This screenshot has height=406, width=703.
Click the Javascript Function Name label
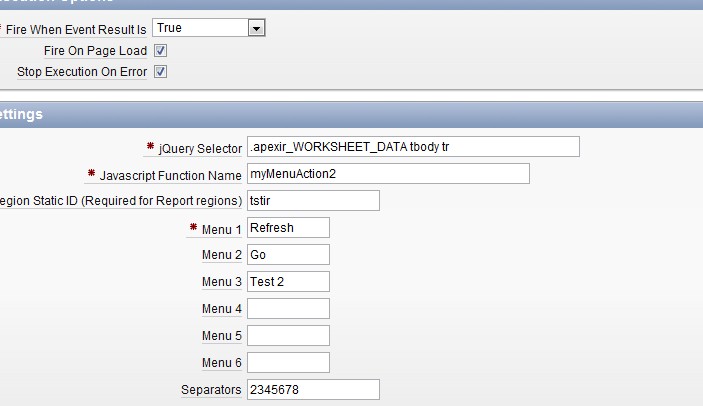(x=170, y=176)
